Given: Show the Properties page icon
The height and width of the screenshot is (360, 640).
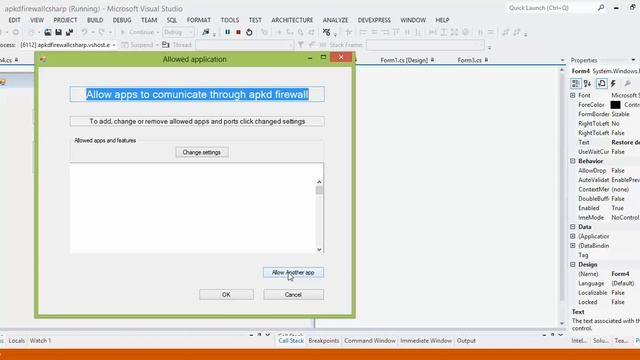Looking at the screenshot, I should click(x=602, y=84).
